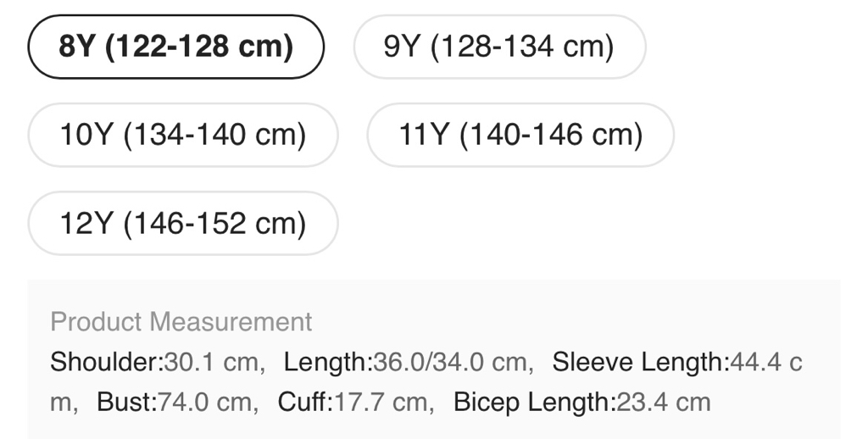Viewport: 868px width, 439px height.
Task: Click the 74.0 cm bust value
Action: [x=204, y=402]
